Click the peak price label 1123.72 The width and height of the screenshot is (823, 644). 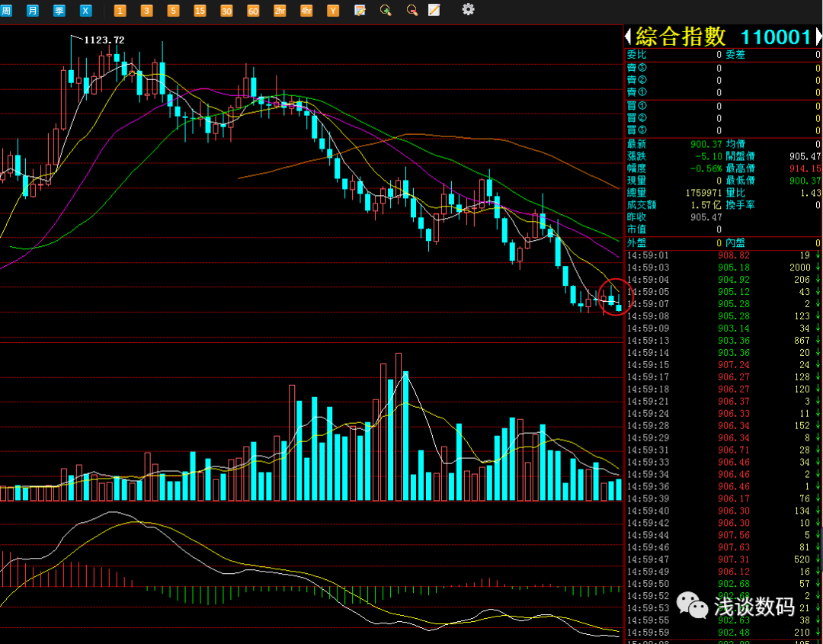[x=104, y=40]
